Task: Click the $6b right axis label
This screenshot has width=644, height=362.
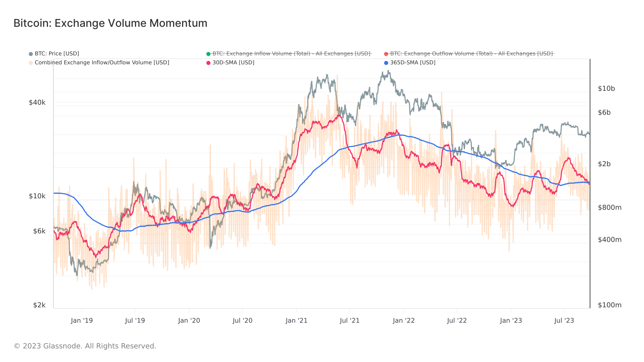Action: 604,113
